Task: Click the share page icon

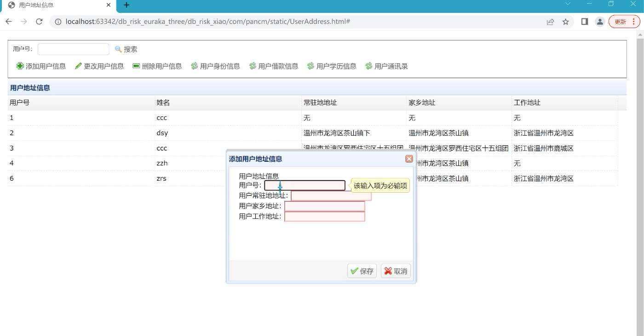Action: pos(550,22)
